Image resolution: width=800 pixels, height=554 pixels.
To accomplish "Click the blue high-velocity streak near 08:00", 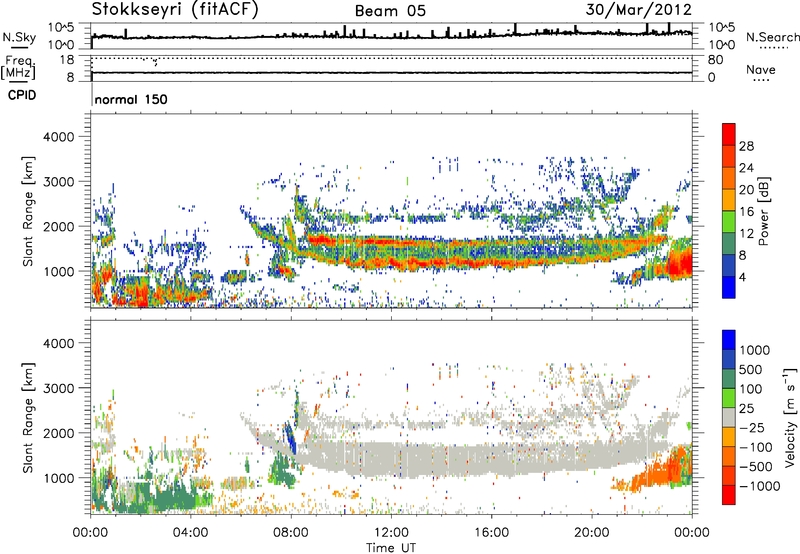I will tap(291, 438).
